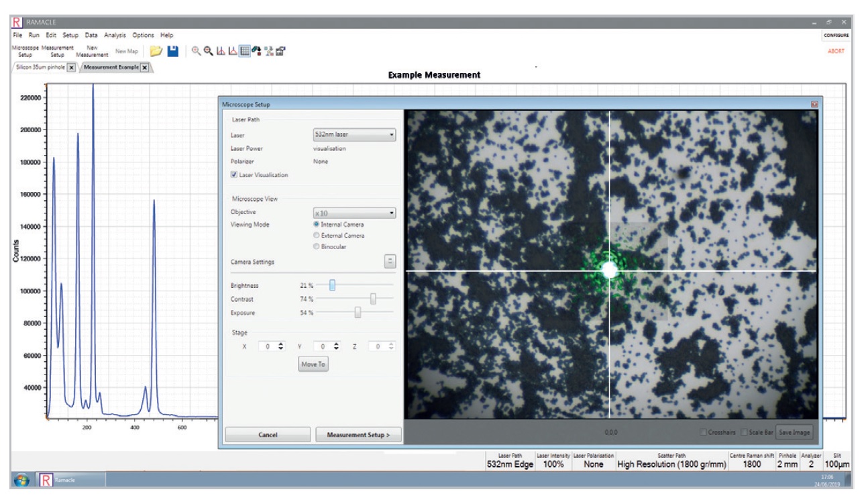
Task: Select External Camera viewing mode
Action: tap(317, 236)
